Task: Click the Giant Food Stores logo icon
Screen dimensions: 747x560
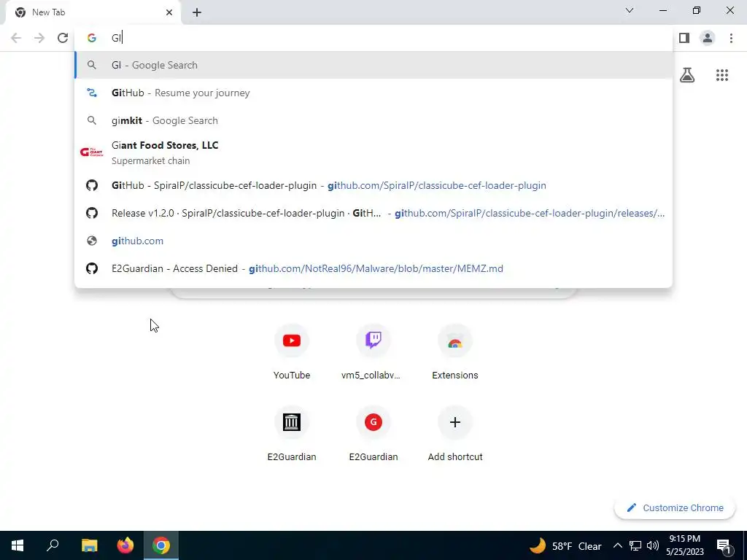Action: point(91,152)
